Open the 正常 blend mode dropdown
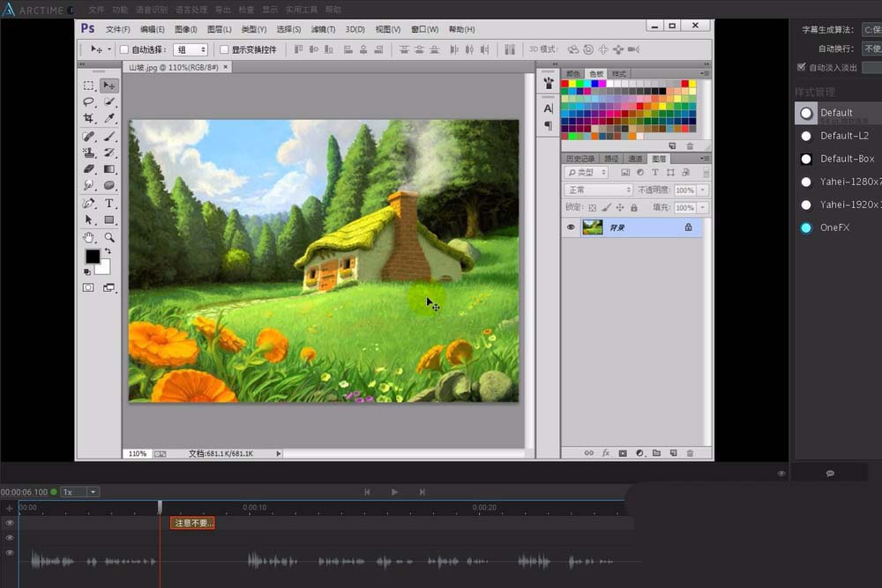The height and width of the screenshot is (588, 882). 599,190
